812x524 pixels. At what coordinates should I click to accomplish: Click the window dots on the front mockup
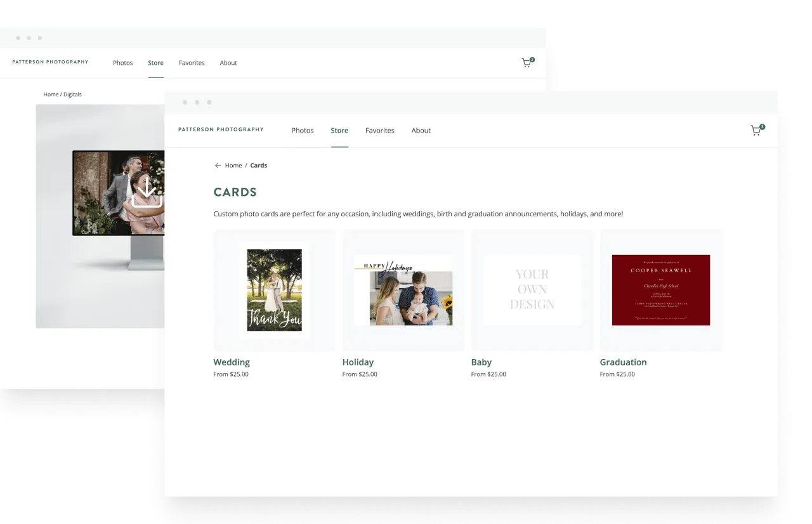(197, 102)
